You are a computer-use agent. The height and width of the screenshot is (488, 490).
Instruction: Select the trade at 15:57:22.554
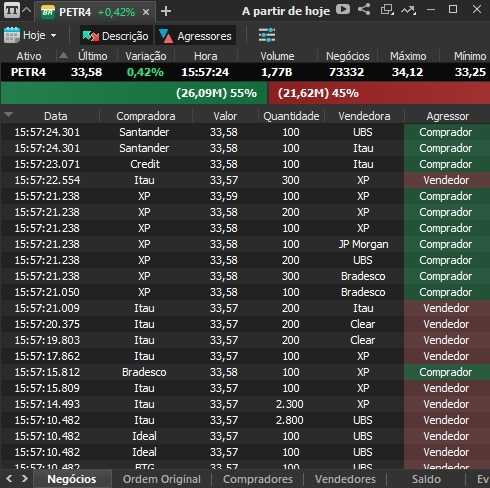point(245,180)
